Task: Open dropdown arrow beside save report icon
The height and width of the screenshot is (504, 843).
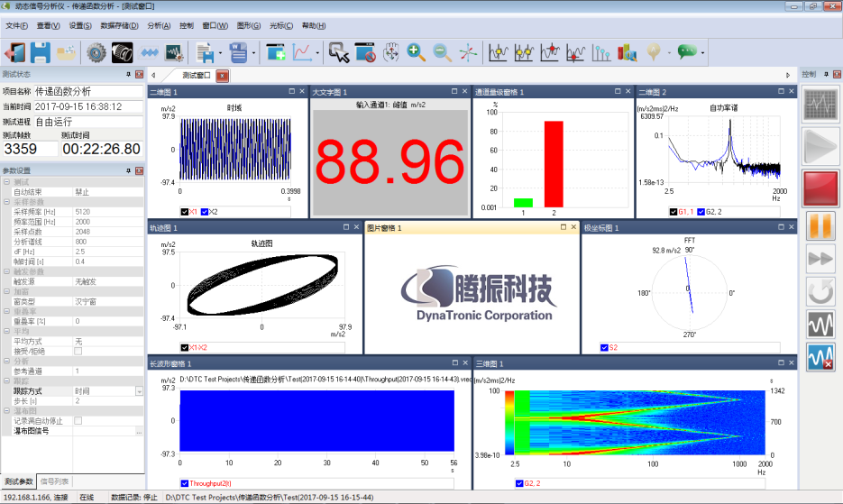Action: point(220,52)
